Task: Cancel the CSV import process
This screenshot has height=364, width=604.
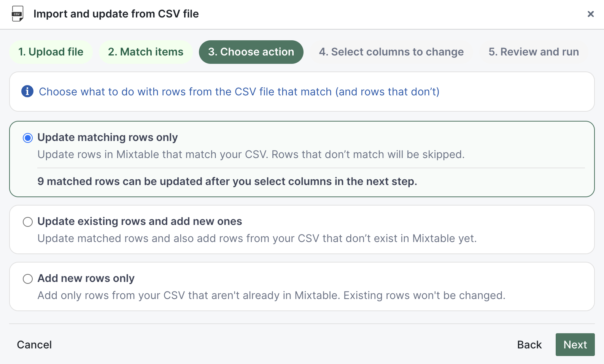Action: point(34,345)
